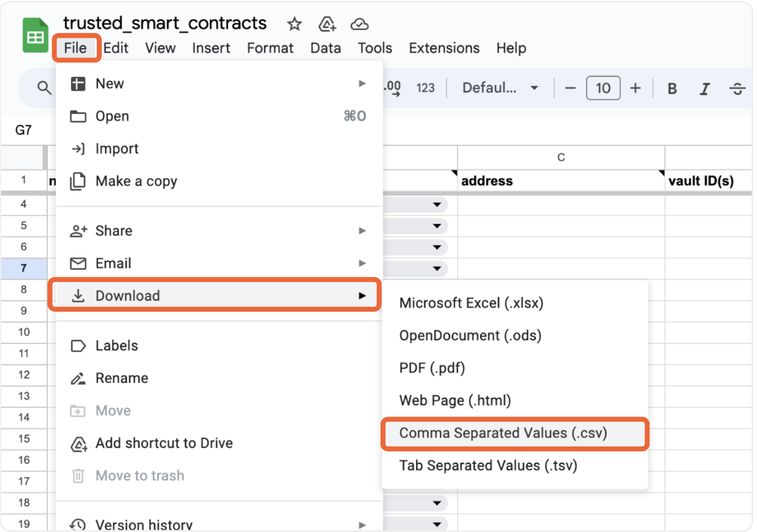Toggle italic formatting
The width and height of the screenshot is (757, 532).
(x=704, y=89)
